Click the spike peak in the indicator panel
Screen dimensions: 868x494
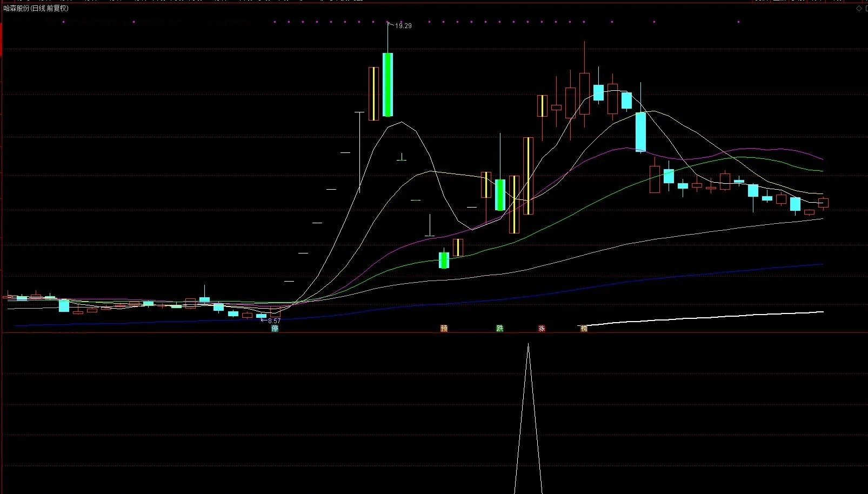coord(528,345)
